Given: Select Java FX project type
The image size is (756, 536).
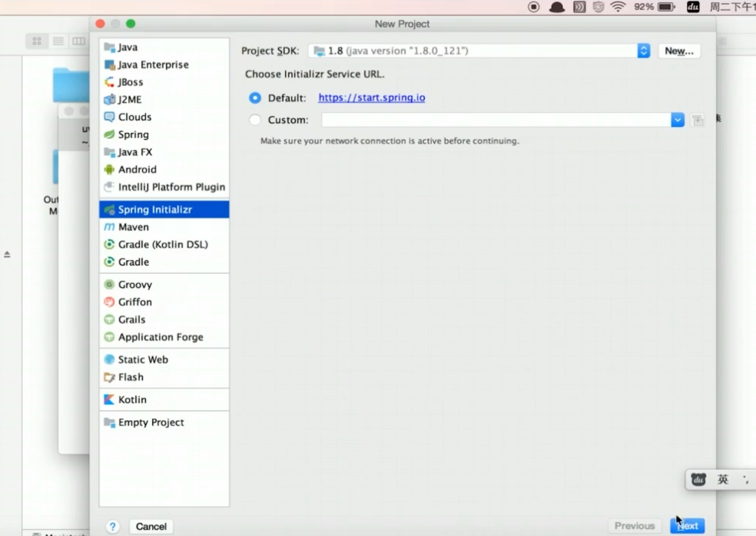Looking at the screenshot, I should tap(164, 152).
